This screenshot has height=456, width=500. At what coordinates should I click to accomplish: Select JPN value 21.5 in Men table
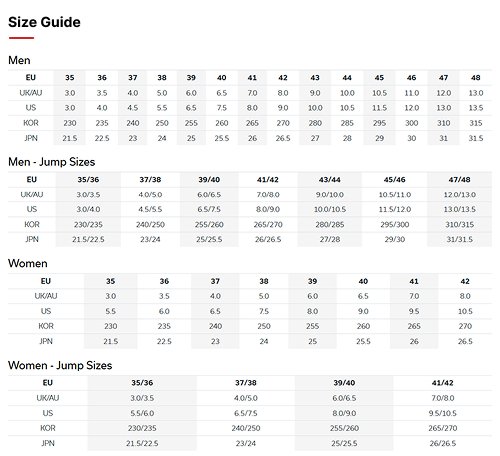pos(69,138)
